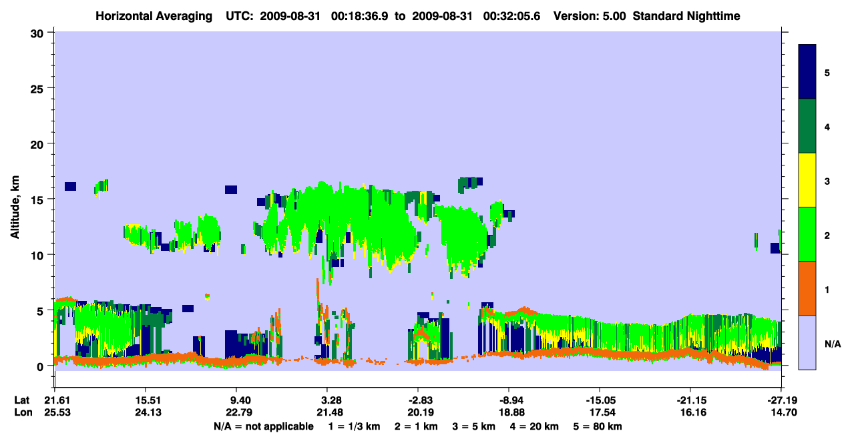Click the latitude value '-21.15'
This screenshot has height=445, width=868.
[x=690, y=400]
